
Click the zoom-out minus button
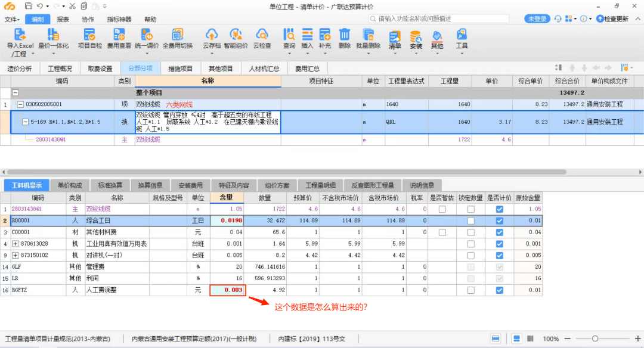(x=568, y=338)
